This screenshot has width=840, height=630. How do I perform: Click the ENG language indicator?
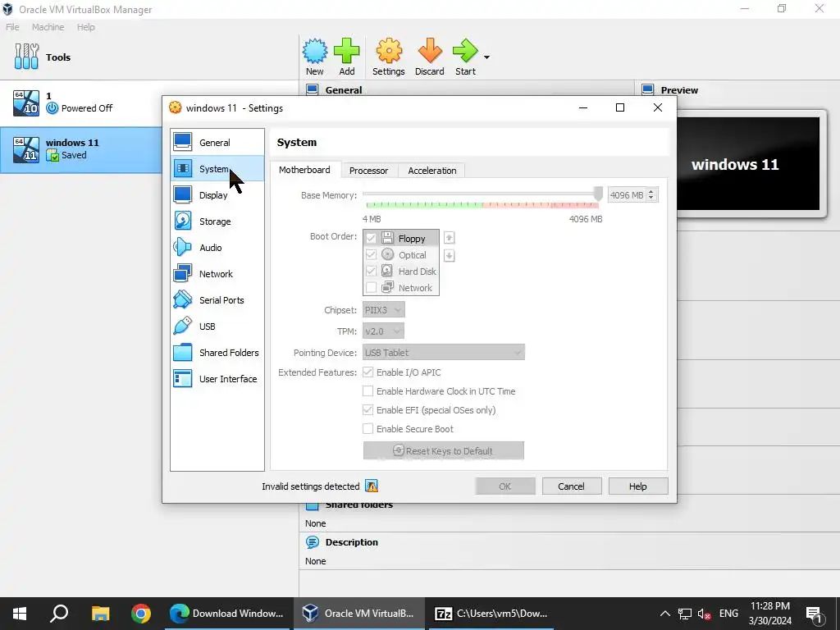tap(728, 614)
